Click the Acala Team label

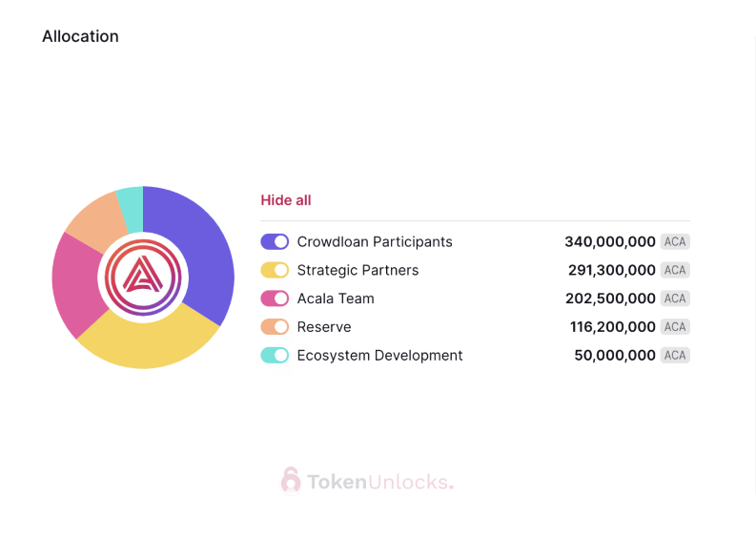pyautogui.click(x=336, y=299)
